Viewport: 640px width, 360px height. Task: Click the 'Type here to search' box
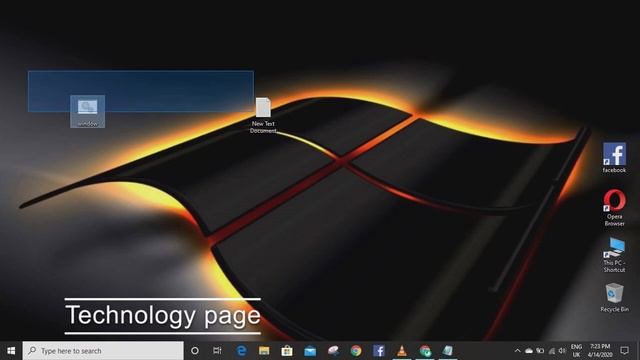coord(103,351)
